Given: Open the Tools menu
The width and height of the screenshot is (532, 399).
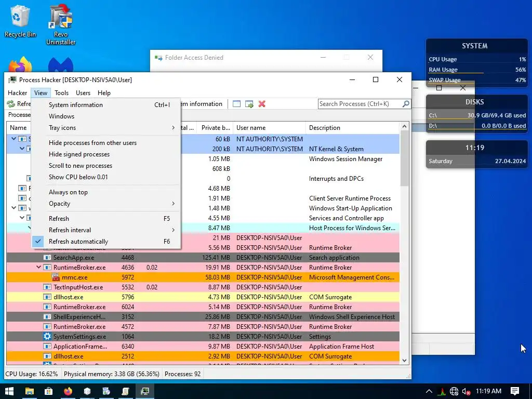Looking at the screenshot, I should point(61,93).
